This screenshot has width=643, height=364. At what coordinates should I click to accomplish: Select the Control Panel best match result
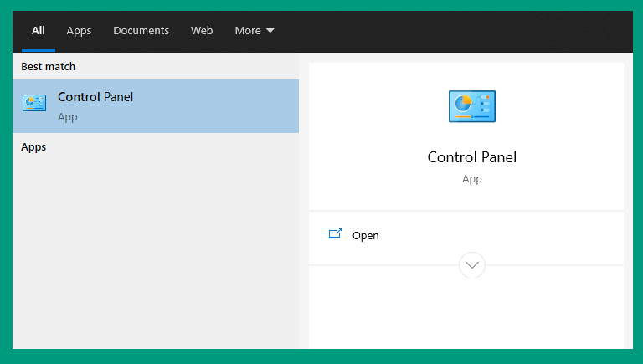[156, 106]
